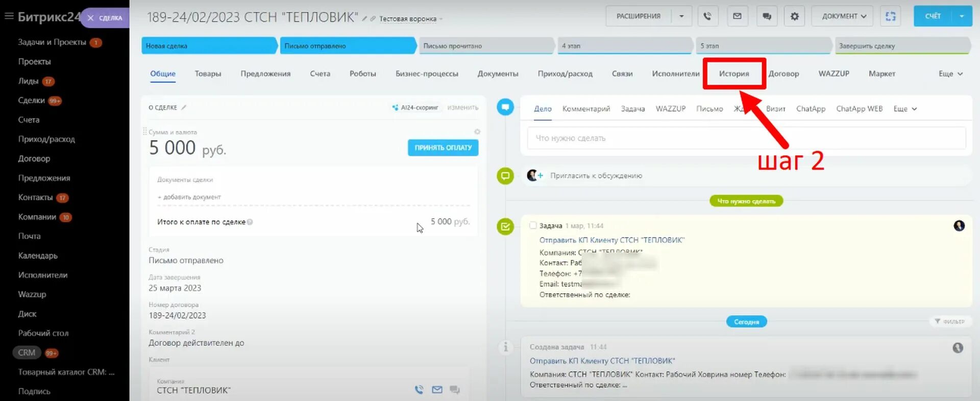Open the timeline ФИЛЬТР
The width and height of the screenshot is (980, 401).
pyautogui.click(x=949, y=321)
